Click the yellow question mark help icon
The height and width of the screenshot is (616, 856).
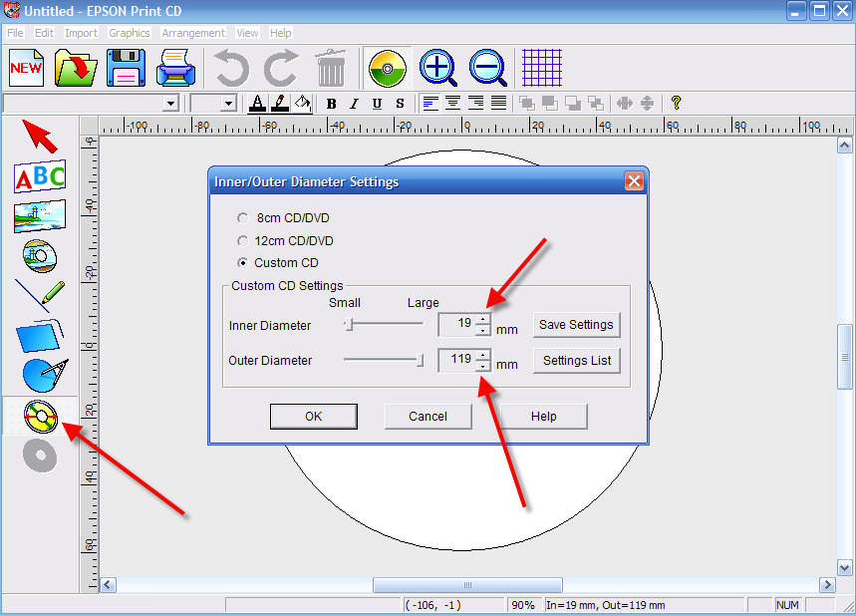(676, 103)
